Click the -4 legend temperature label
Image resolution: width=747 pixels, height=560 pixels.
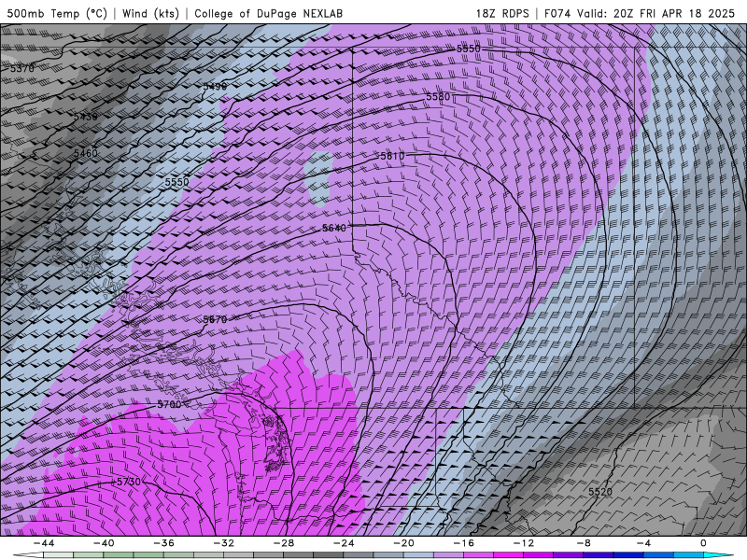(644, 543)
